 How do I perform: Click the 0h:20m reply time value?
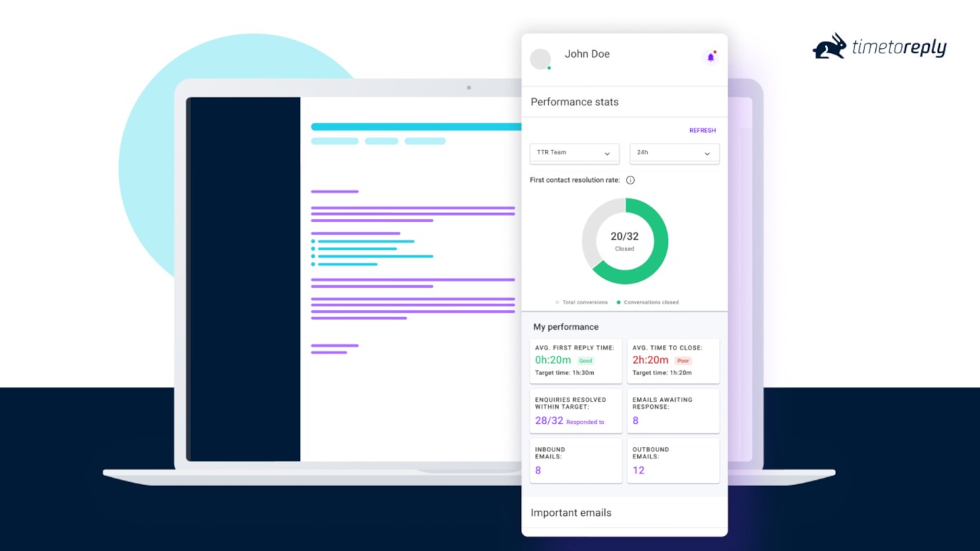click(x=553, y=360)
